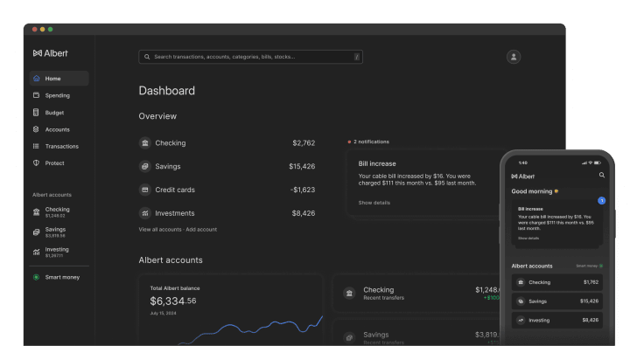Click the $2,762 checking balance
The width and height of the screenshot is (644, 346).
coord(304,143)
